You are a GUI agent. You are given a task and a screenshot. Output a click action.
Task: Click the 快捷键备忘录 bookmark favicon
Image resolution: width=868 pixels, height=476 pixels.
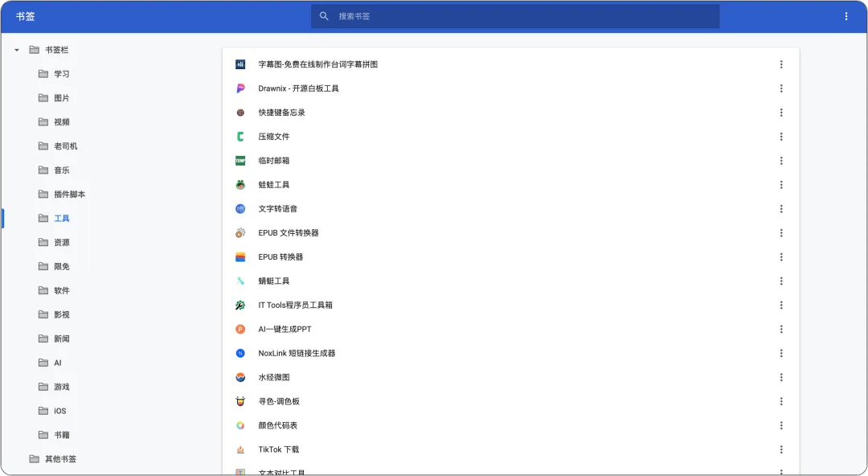point(240,113)
